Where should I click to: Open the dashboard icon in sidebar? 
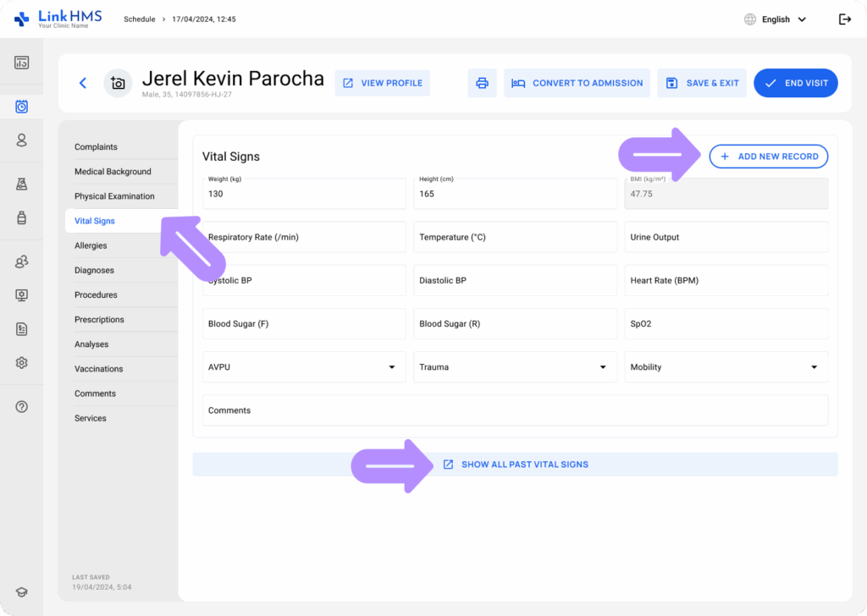pos(22,63)
